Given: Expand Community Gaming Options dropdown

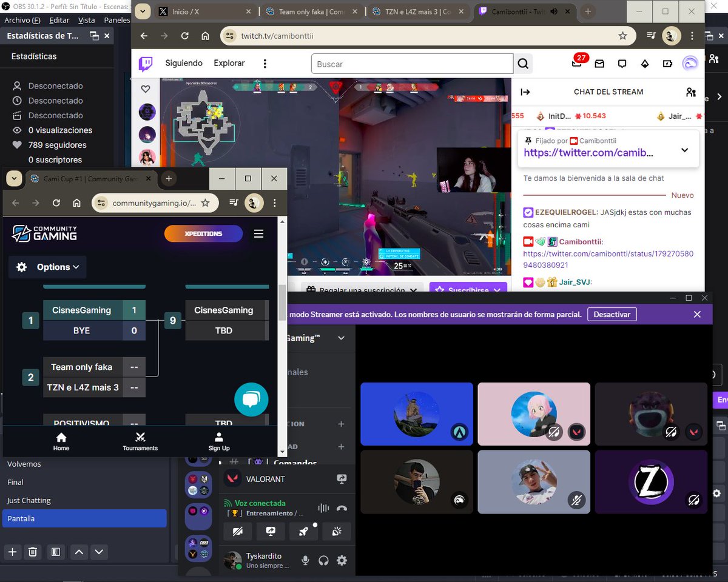Looking at the screenshot, I should point(47,267).
